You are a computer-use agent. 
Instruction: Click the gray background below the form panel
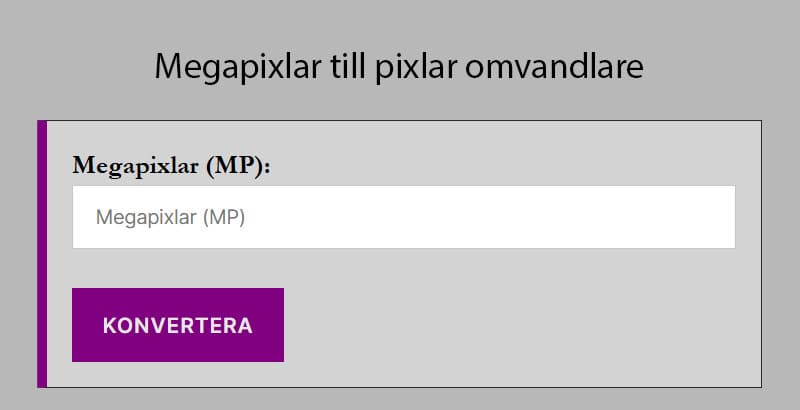(400, 399)
